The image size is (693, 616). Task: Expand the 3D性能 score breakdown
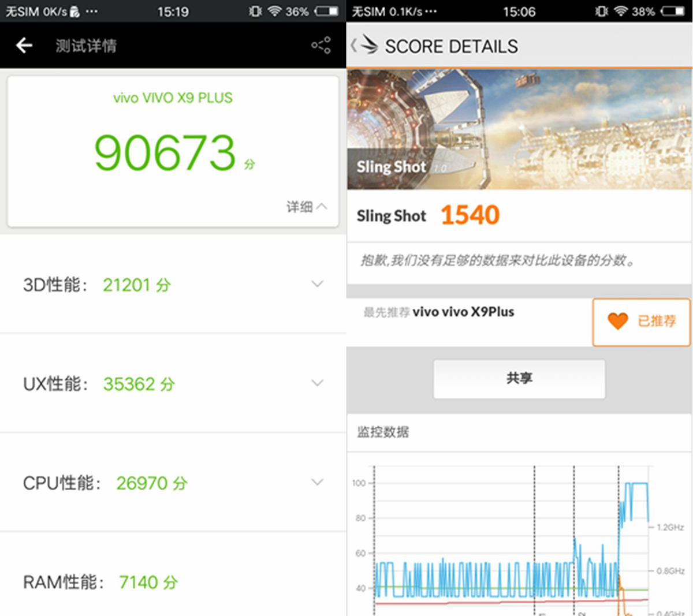[x=318, y=284]
